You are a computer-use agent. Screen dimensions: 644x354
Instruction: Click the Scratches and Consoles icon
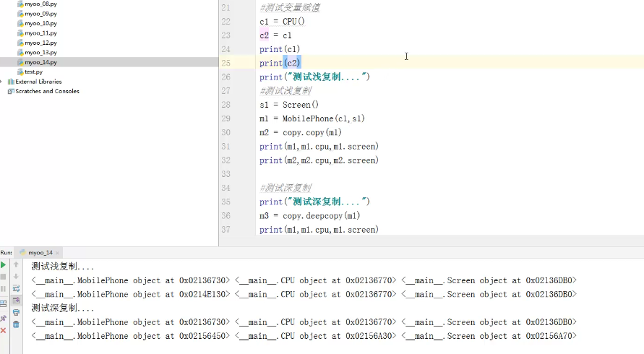click(11, 91)
